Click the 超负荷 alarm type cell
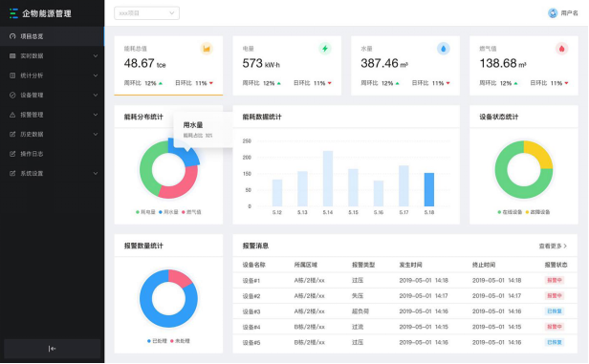Screen dimensions: 589x364 [360, 311]
